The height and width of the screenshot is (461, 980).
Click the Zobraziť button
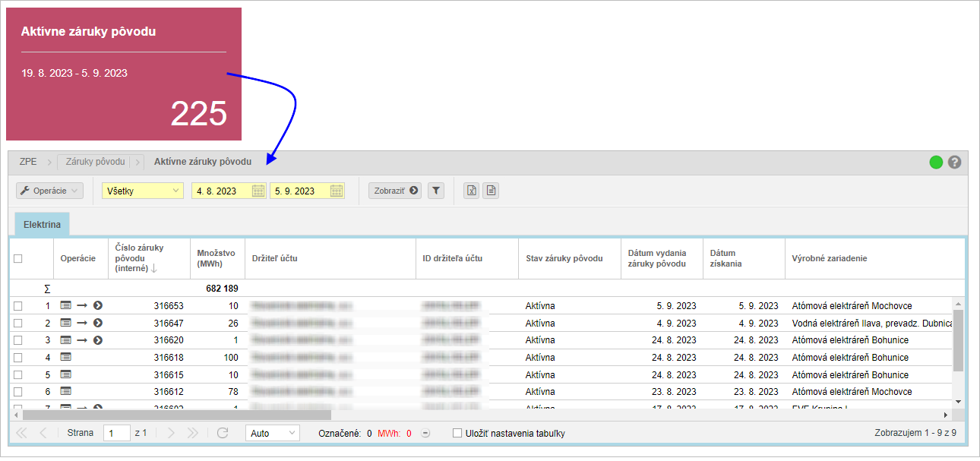point(395,191)
